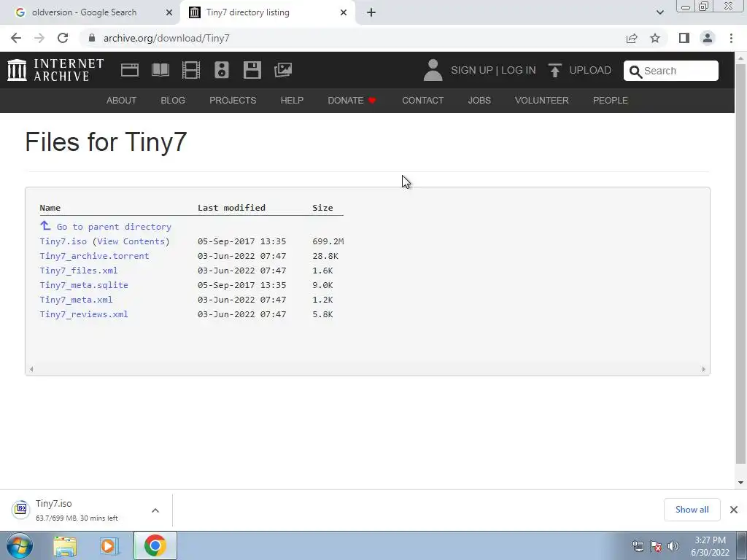Download the Tiny7.iso file link
The height and width of the screenshot is (560, 747).
(63, 241)
